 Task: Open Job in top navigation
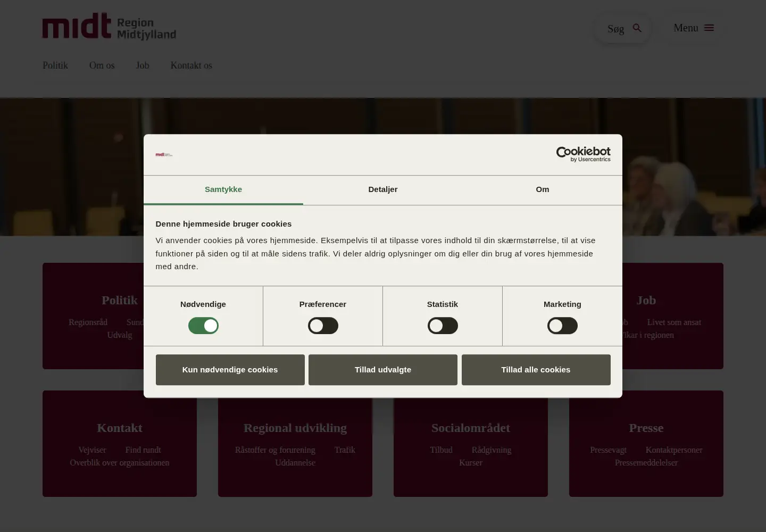pyautogui.click(x=143, y=65)
